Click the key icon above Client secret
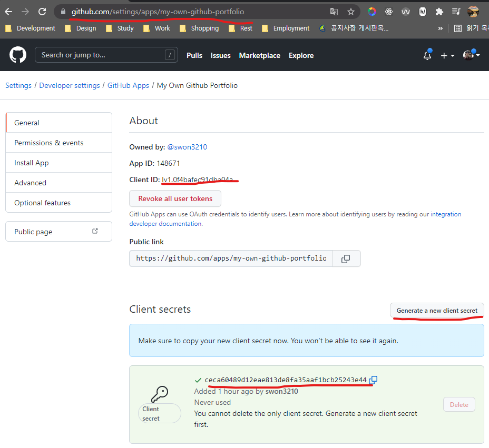489x448 pixels. tap(160, 394)
